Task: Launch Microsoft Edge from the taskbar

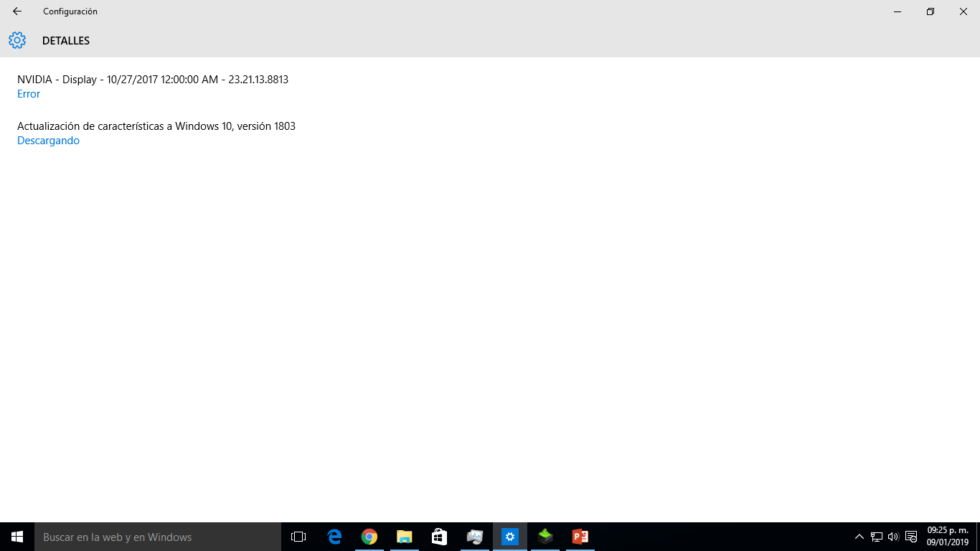Action: click(x=334, y=537)
